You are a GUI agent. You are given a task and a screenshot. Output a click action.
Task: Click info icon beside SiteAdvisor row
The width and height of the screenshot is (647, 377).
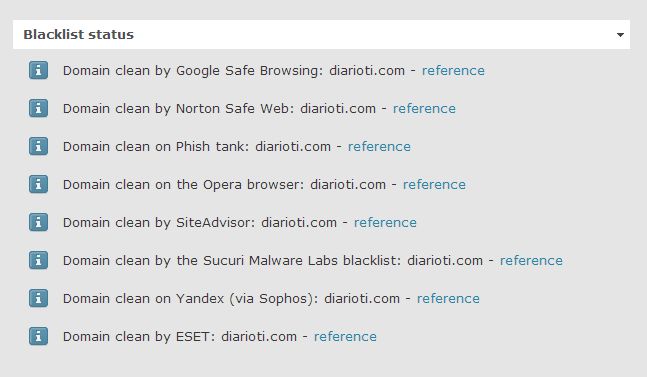[x=38, y=222]
